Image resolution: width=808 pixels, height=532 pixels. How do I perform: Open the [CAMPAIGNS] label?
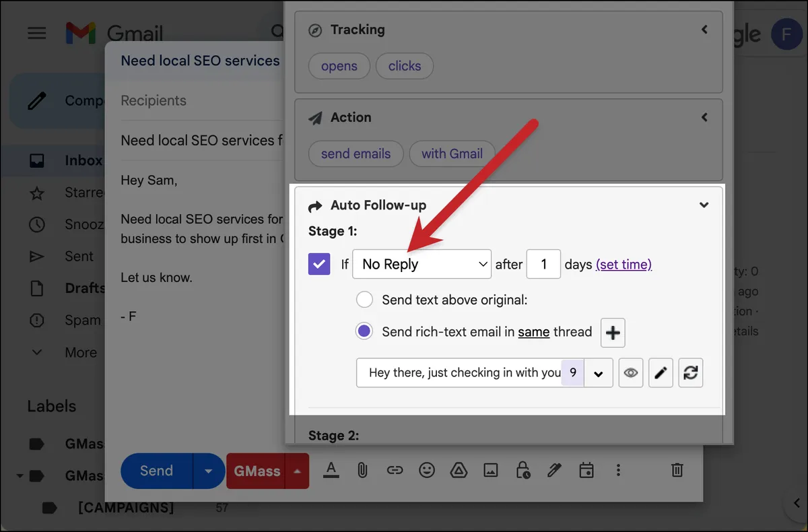pos(125,508)
